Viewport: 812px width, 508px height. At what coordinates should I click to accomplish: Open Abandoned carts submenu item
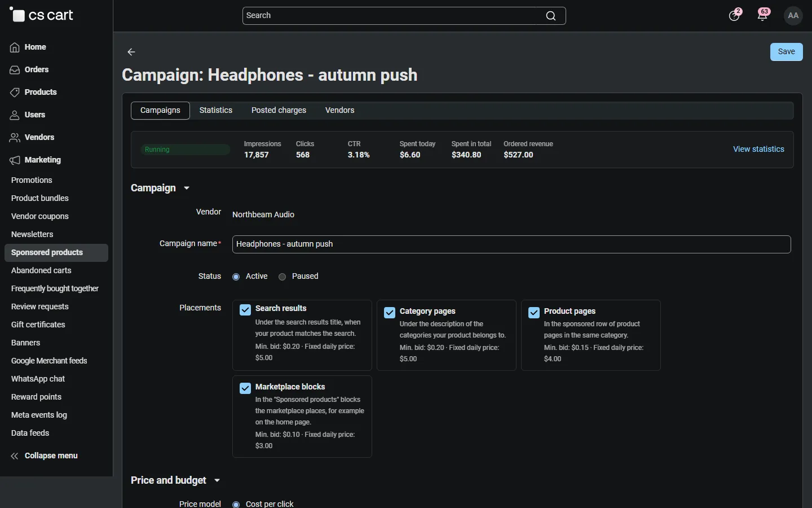coord(41,271)
